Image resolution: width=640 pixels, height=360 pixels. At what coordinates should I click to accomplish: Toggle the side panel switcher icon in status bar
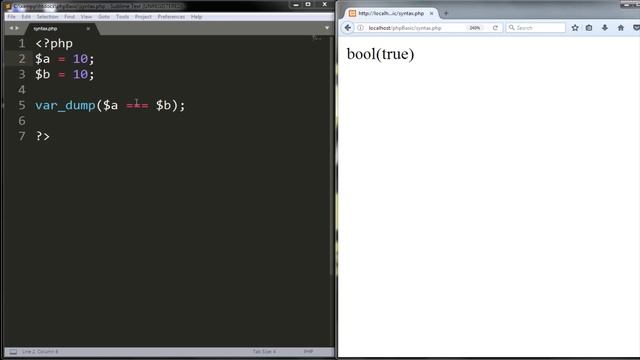[x=13, y=351]
